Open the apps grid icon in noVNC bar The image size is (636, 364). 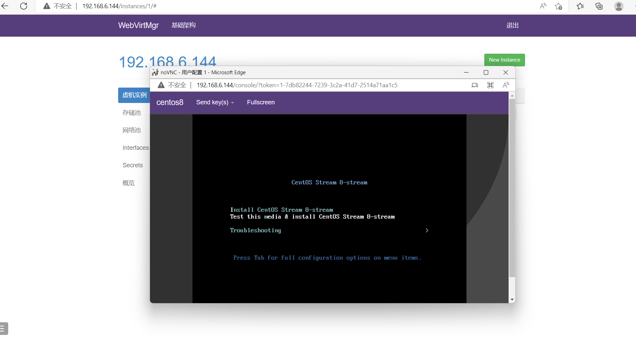[x=490, y=85]
